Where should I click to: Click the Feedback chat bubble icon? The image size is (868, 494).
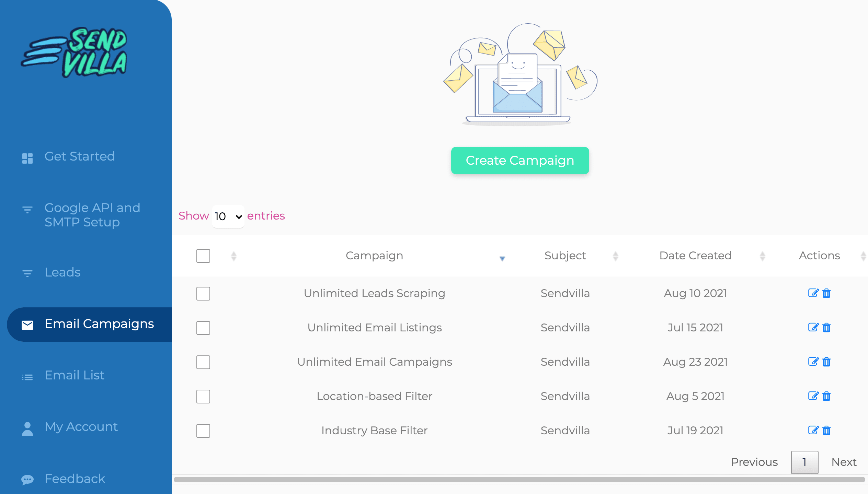(27, 479)
